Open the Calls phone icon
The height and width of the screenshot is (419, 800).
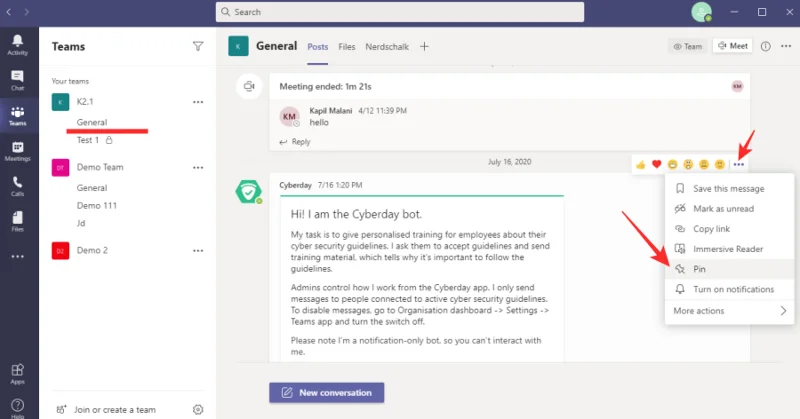[x=17, y=186]
